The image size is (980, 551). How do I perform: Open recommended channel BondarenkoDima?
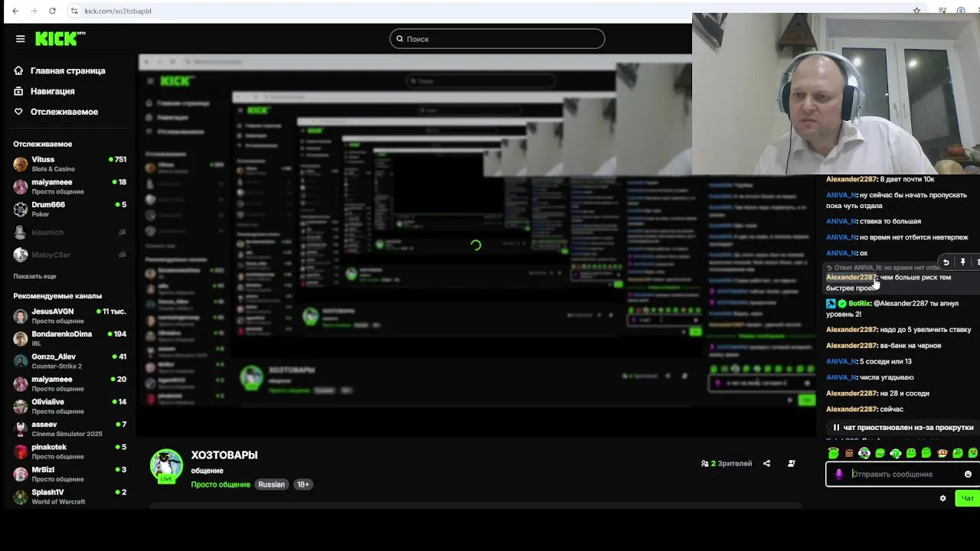click(69, 338)
